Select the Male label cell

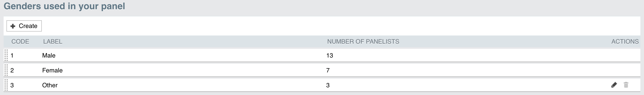(49, 55)
